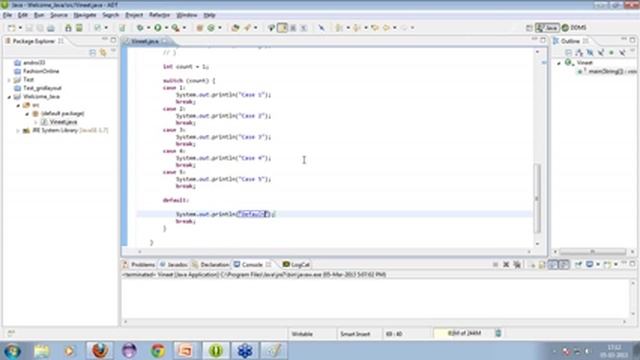Click the Outline Sort icon

coord(579,52)
